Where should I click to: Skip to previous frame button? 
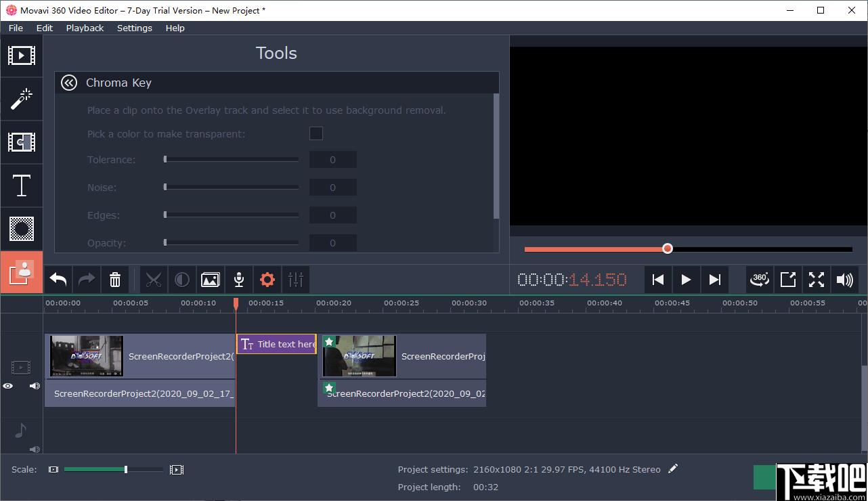tap(658, 280)
